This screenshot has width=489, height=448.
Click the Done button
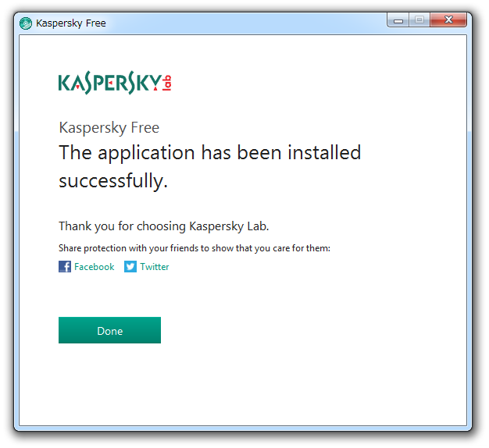[109, 330]
